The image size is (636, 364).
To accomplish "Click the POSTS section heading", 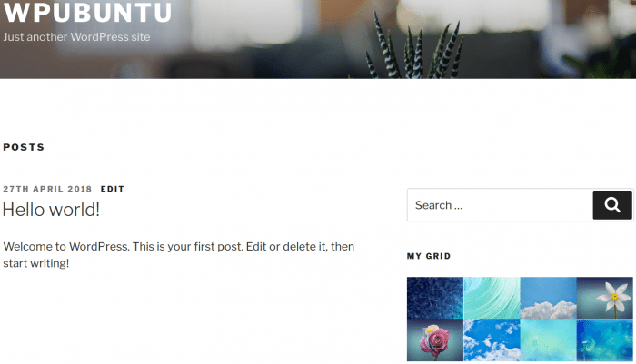I will tap(24, 147).
